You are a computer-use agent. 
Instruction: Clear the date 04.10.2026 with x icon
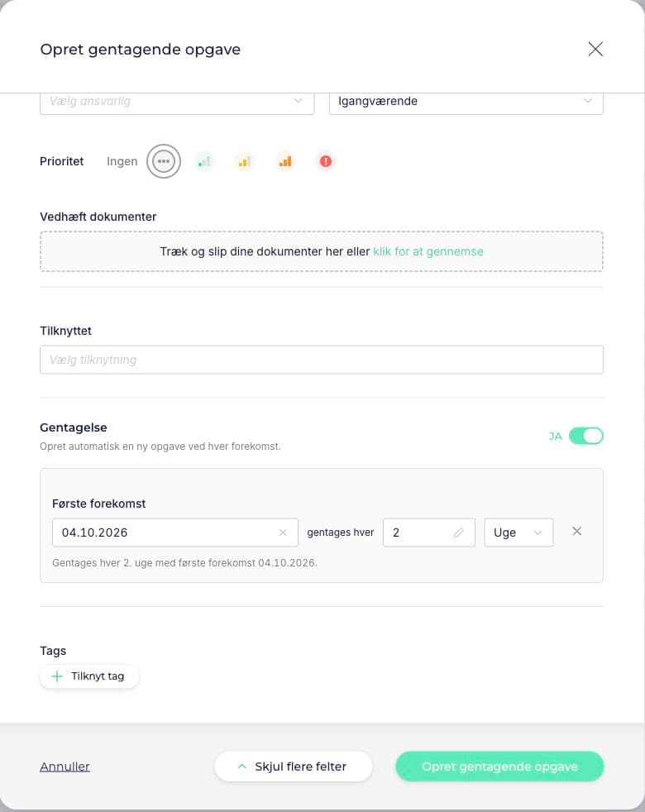(x=283, y=533)
